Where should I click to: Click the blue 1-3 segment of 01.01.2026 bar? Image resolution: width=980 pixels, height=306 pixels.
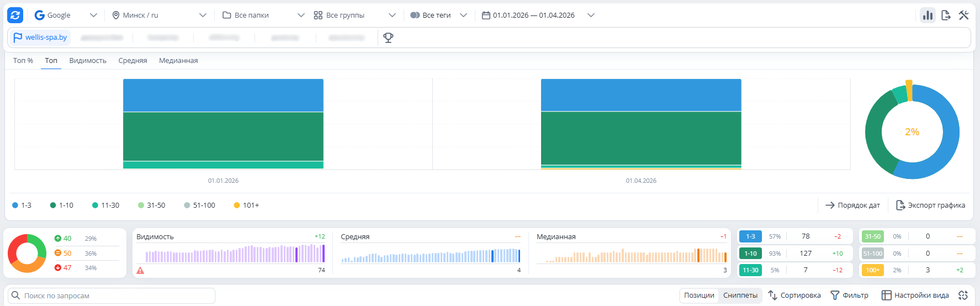coord(223,95)
